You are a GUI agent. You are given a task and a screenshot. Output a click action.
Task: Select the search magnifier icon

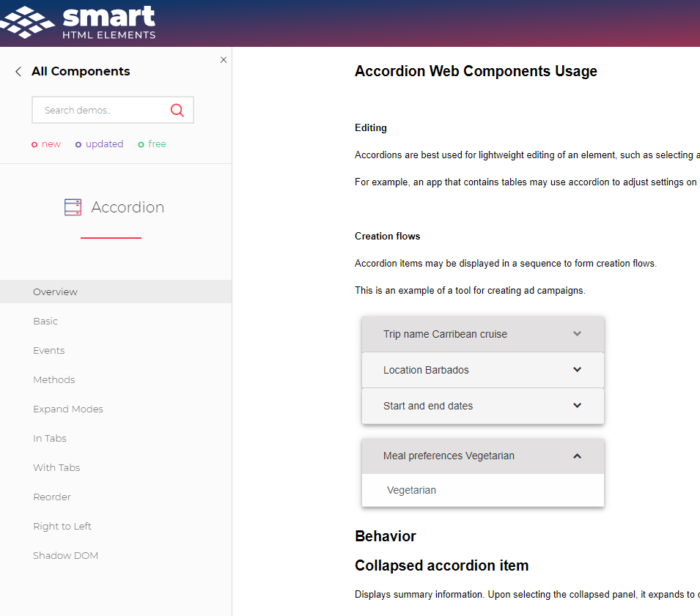(x=177, y=109)
